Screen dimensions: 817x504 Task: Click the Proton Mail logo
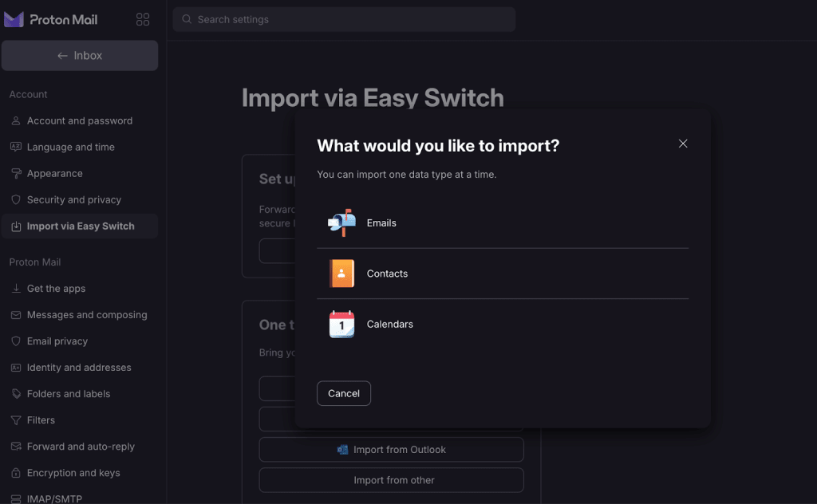pos(50,20)
